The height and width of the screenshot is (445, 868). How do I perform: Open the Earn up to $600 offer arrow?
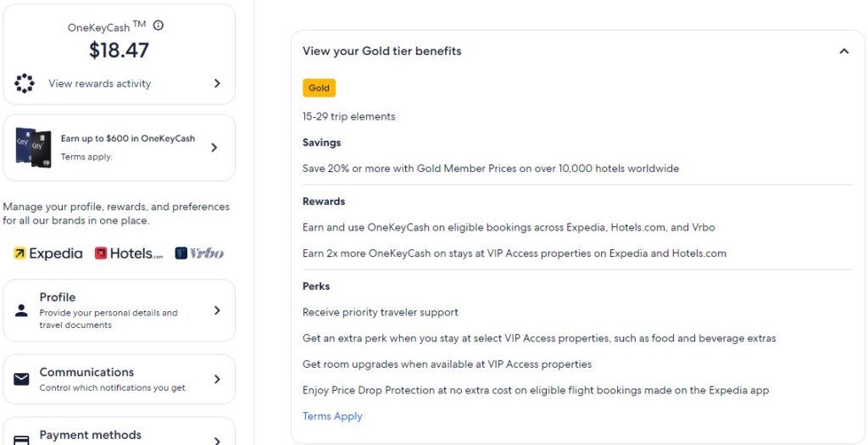[214, 147]
